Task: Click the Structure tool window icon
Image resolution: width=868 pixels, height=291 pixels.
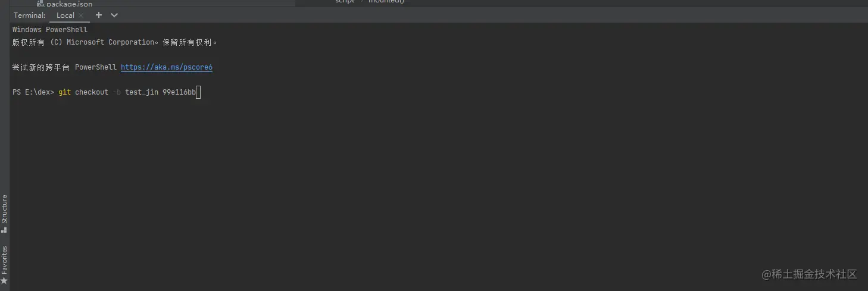Action: pyautogui.click(x=4, y=229)
